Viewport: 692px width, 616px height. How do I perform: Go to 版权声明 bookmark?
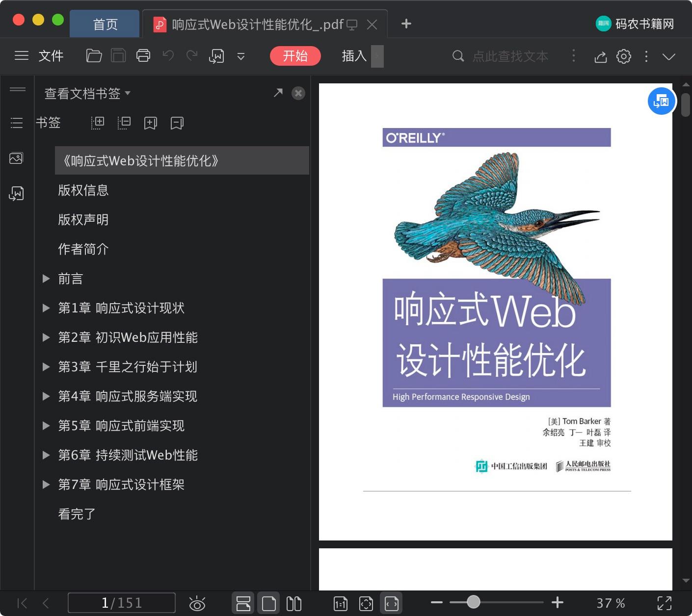click(83, 220)
